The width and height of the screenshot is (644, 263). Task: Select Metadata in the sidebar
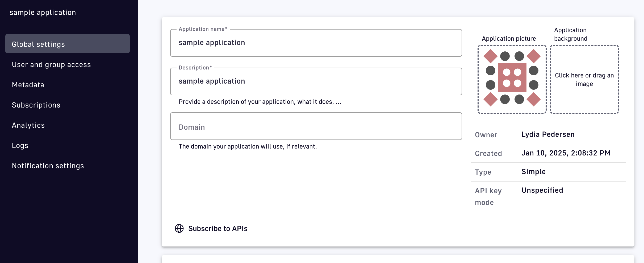[x=28, y=85]
